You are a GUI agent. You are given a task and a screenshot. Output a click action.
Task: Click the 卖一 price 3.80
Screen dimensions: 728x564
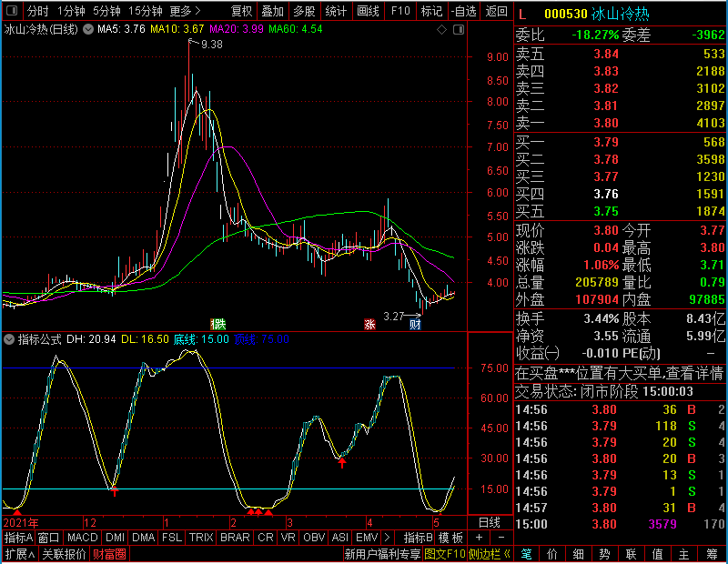[x=606, y=123]
